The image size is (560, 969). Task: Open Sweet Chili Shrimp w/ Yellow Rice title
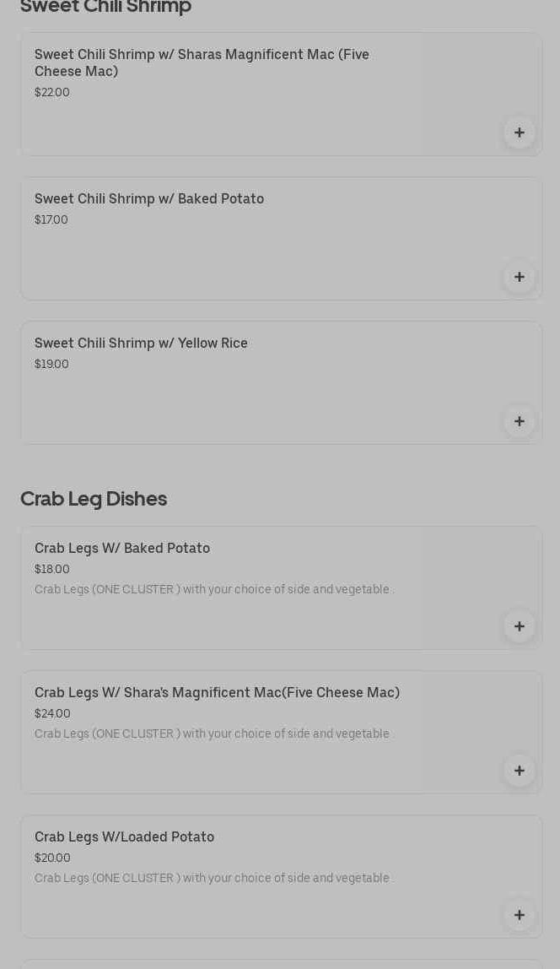[x=141, y=343]
